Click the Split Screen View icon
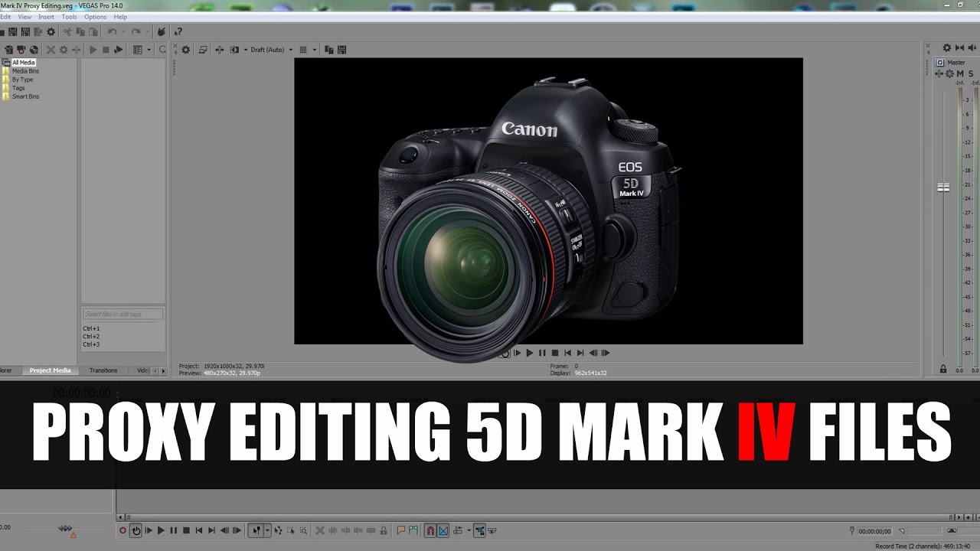 [x=234, y=50]
